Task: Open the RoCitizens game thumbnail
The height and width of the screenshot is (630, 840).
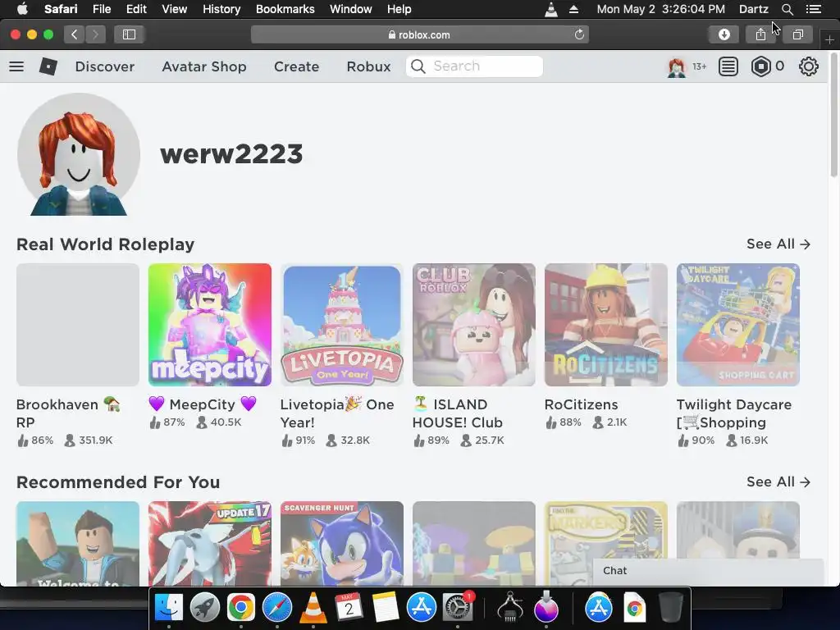Action: click(x=606, y=325)
